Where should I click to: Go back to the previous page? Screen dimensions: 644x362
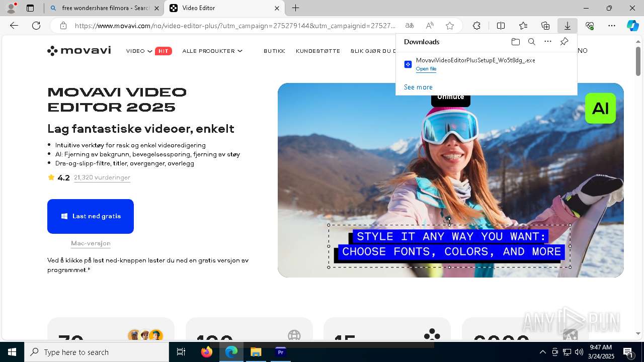pos(14,26)
